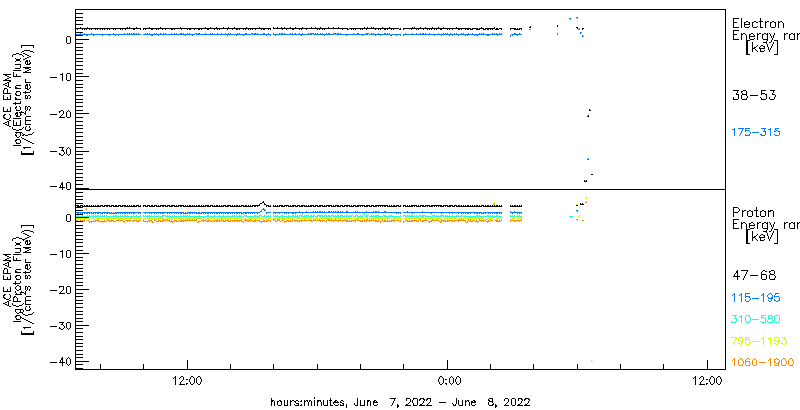Click the -20 tick label on proton panel

click(x=61, y=289)
